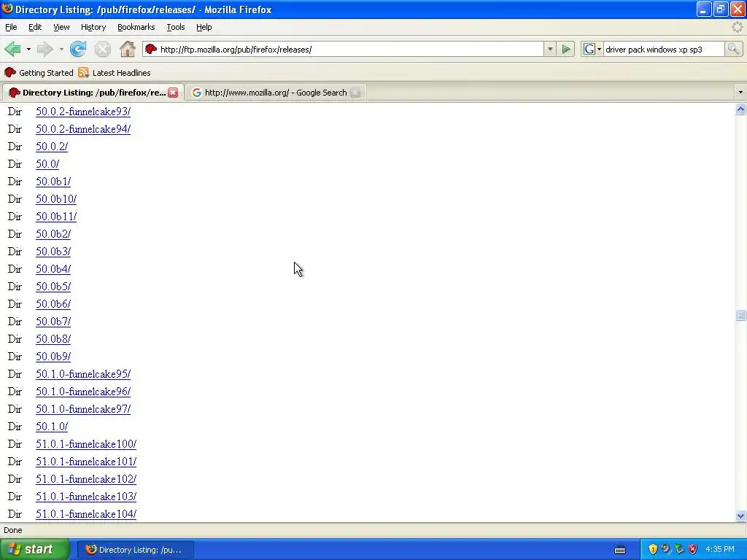Go to the Home page

tap(127, 49)
